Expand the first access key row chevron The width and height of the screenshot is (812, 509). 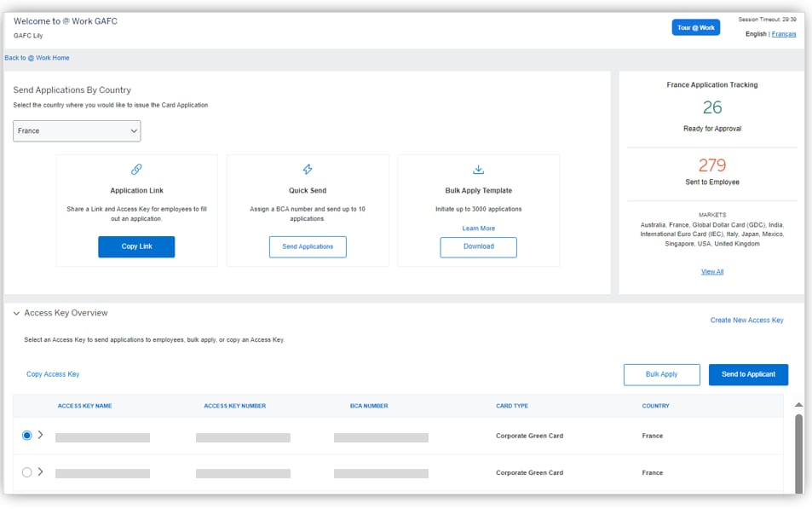pos(40,436)
